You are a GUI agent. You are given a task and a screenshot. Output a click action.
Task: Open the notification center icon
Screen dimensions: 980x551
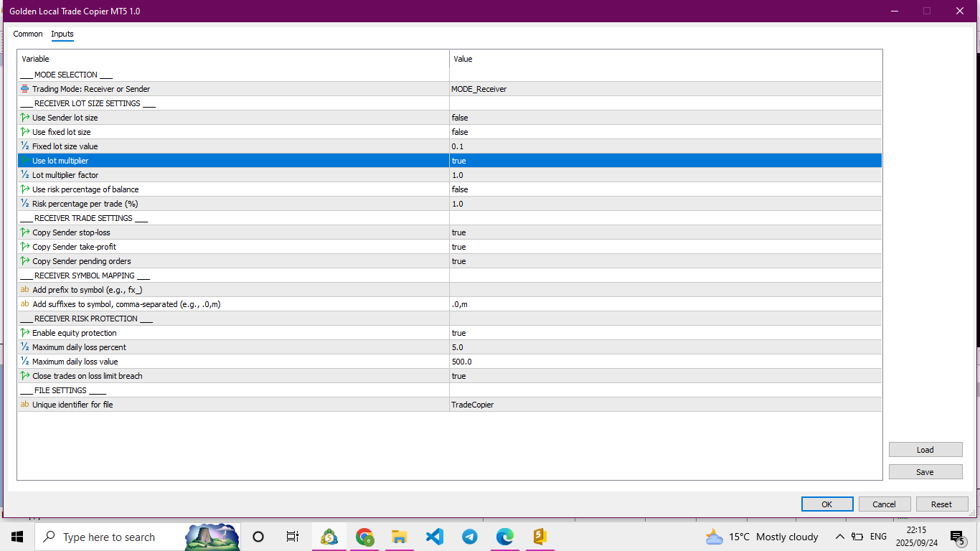(x=957, y=537)
